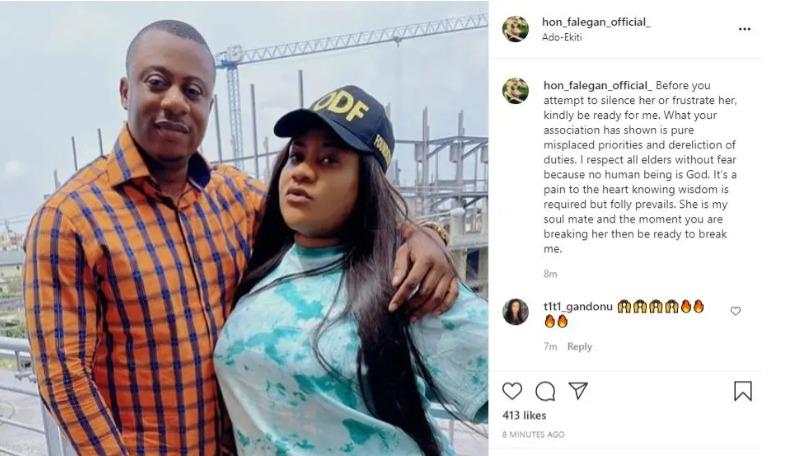The height and width of the screenshot is (456, 804).
Task: Open the header profile avatar of hon_falegan_official_
Action: point(515,29)
